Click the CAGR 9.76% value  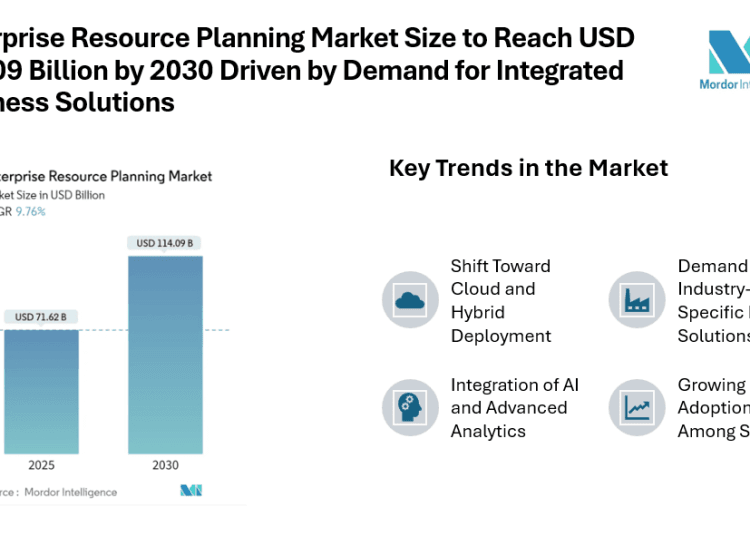28,211
